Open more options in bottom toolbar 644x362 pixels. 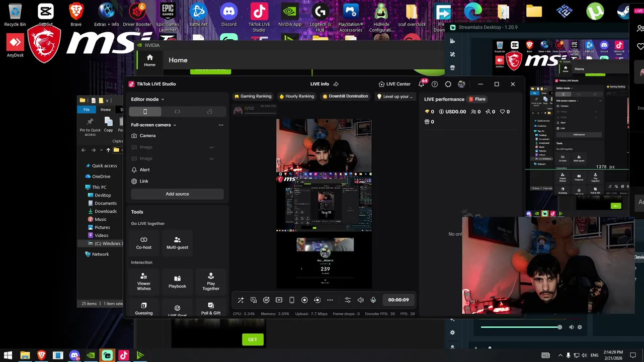click(x=330, y=300)
